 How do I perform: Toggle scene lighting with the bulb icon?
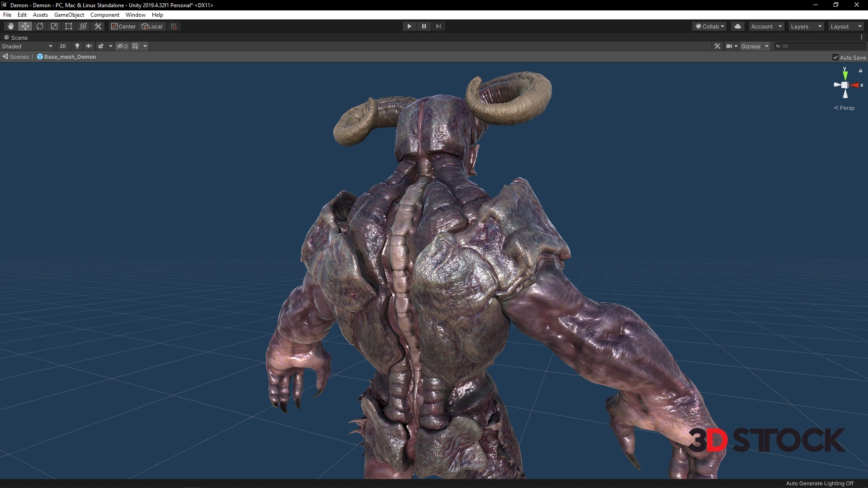(x=77, y=46)
